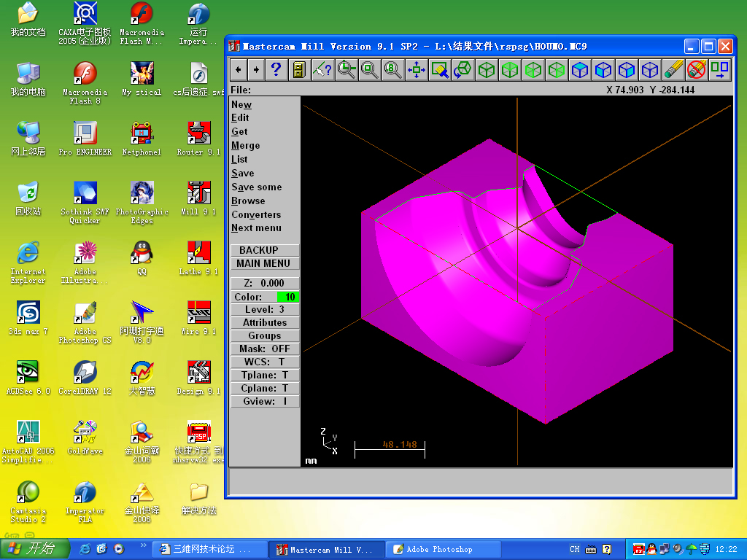Viewport: 747px width, 560px height.
Task: Click the BACKUP button
Action: pyautogui.click(x=265, y=250)
